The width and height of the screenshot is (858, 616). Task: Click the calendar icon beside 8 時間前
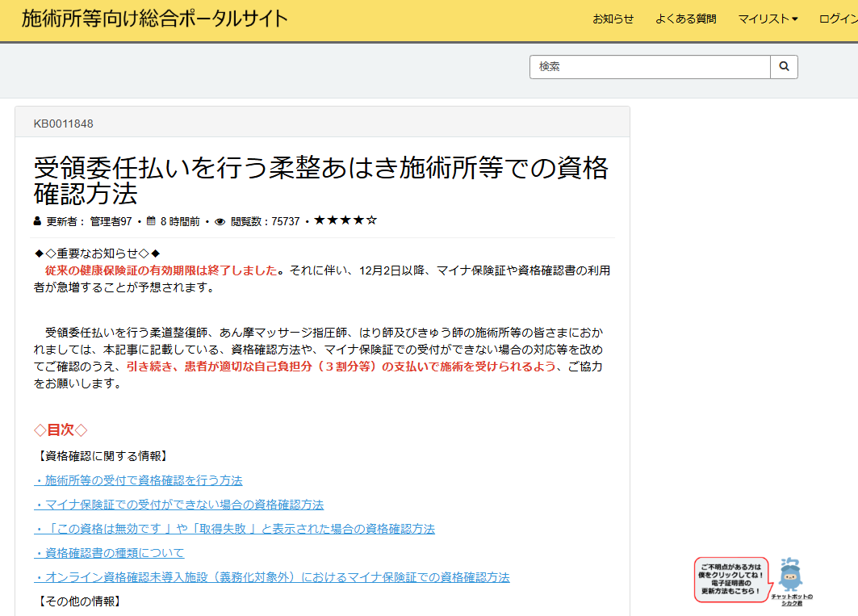coord(150,221)
